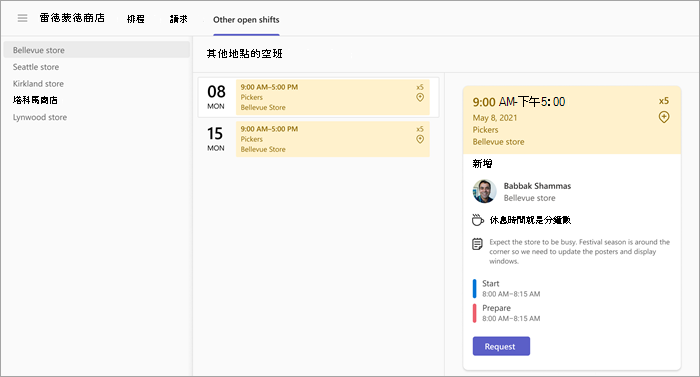Click the 雷德蒙德商店 team name

[x=72, y=18]
